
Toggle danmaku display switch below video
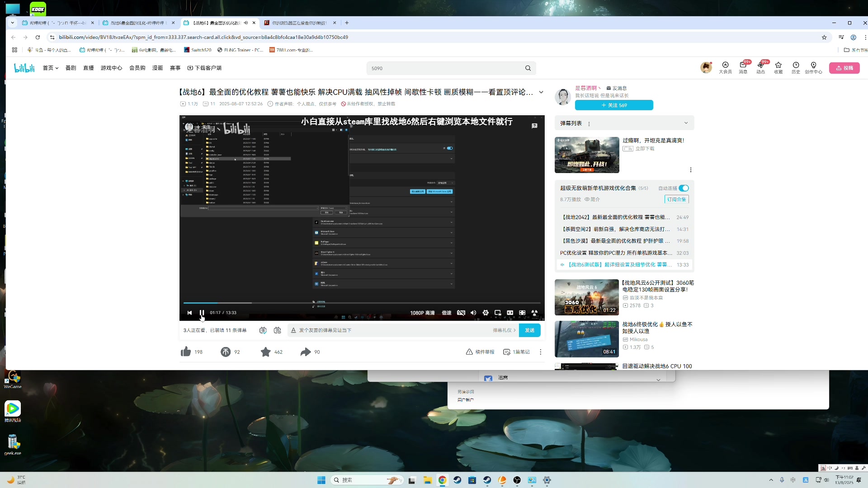tap(263, 330)
